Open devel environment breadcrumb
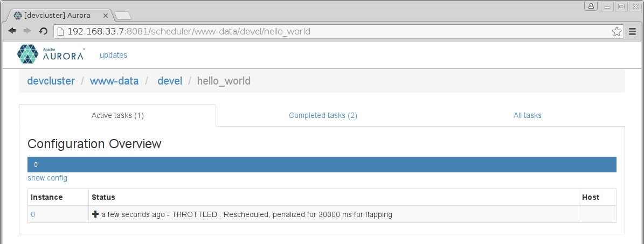This screenshot has height=244, width=644. pos(170,81)
